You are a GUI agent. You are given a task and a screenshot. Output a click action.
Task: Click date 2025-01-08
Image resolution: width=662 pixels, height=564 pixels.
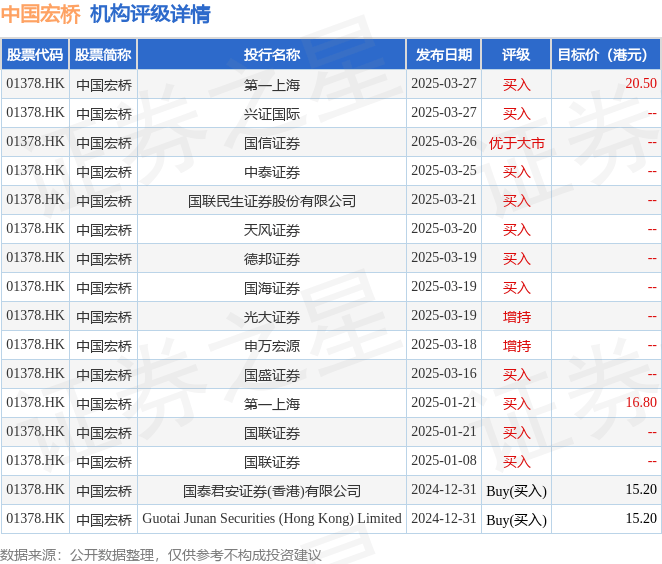coord(444,461)
